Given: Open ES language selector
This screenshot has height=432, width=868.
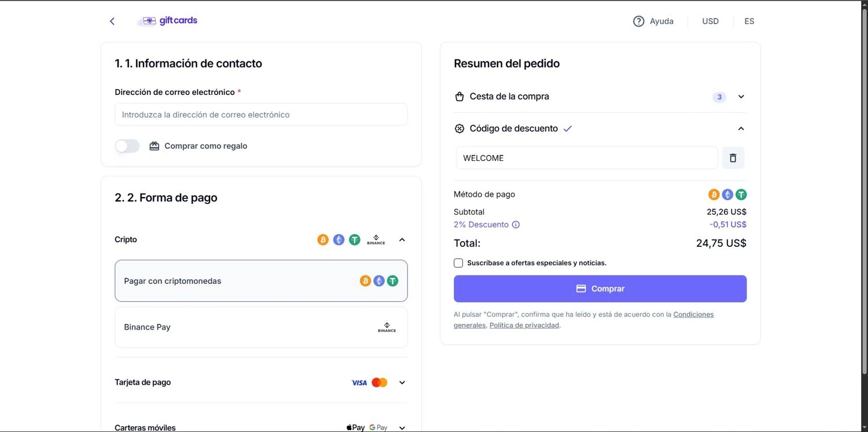Looking at the screenshot, I should (749, 21).
